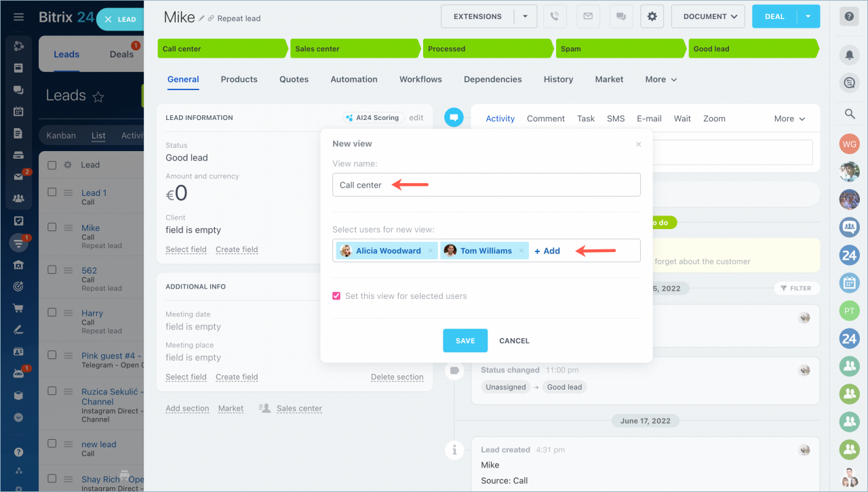Remove Alicia Woodward from selected users
868x492 pixels.
click(x=430, y=251)
